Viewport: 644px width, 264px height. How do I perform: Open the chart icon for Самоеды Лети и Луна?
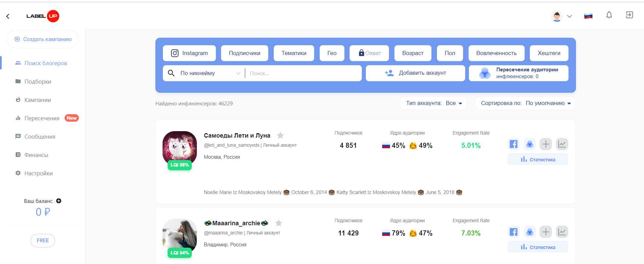click(562, 144)
